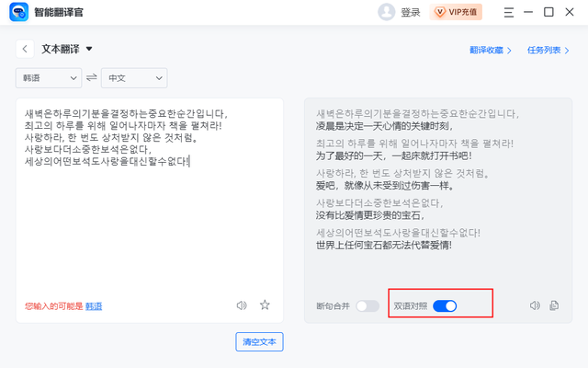This screenshot has height=368, width=588.
Task: Go back with the left arrow button
Action: [x=25, y=49]
